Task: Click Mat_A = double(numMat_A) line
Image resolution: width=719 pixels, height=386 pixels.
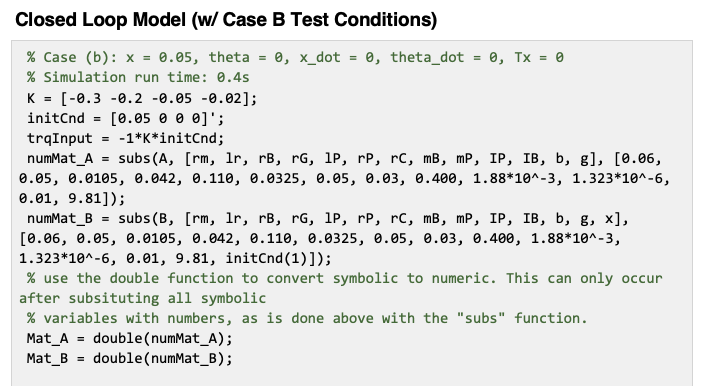Action: click(x=130, y=338)
